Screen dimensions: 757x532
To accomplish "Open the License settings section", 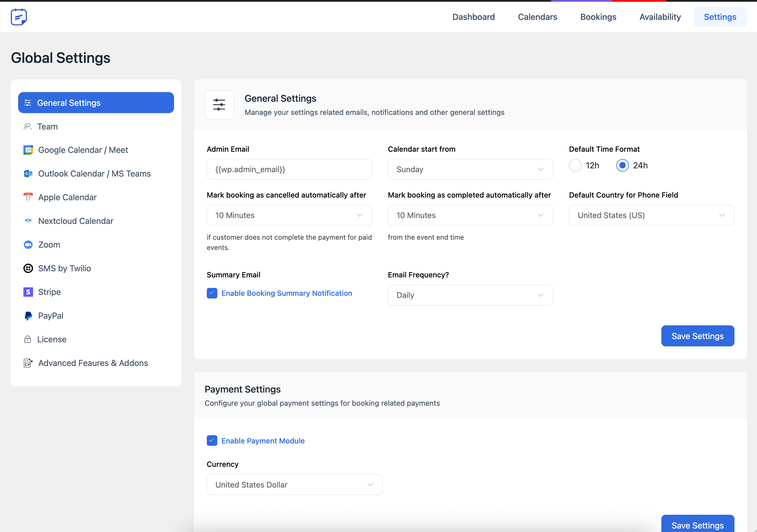I will point(52,339).
